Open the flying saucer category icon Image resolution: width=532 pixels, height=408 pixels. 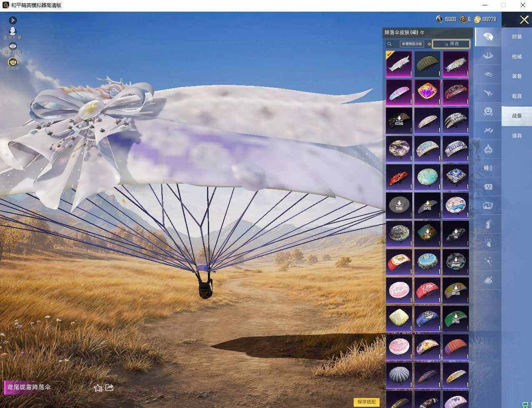pyautogui.click(x=488, y=280)
